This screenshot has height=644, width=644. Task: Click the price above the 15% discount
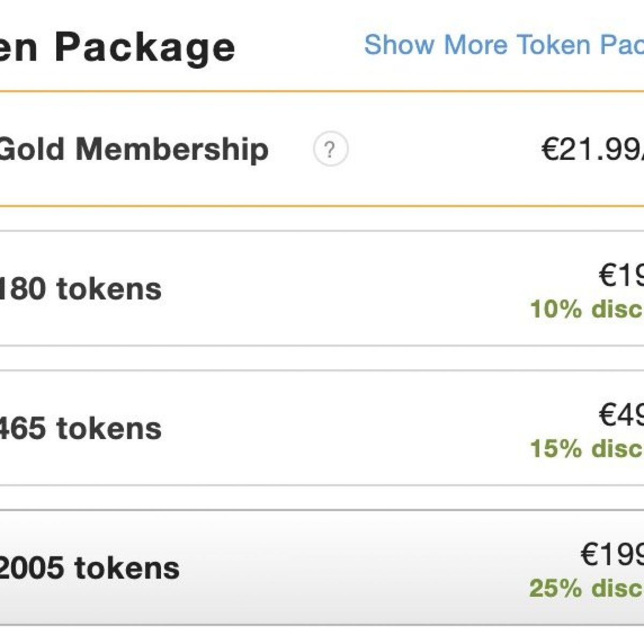pyautogui.click(x=621, y=415)
